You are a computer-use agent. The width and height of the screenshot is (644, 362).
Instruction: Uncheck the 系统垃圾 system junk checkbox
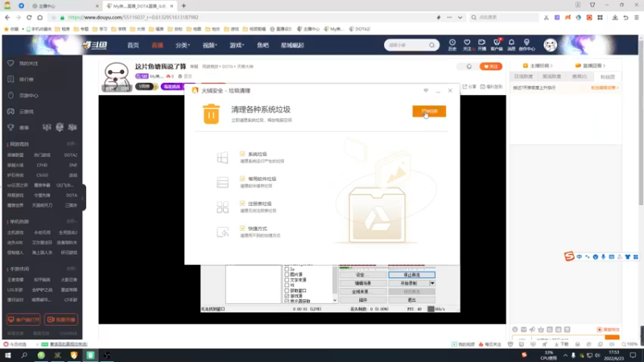(242, 154)
